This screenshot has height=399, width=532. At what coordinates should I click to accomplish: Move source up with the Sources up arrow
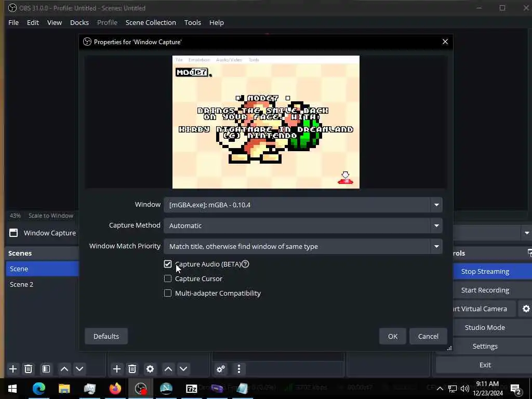pyautogui.click(x=168, y=369)
